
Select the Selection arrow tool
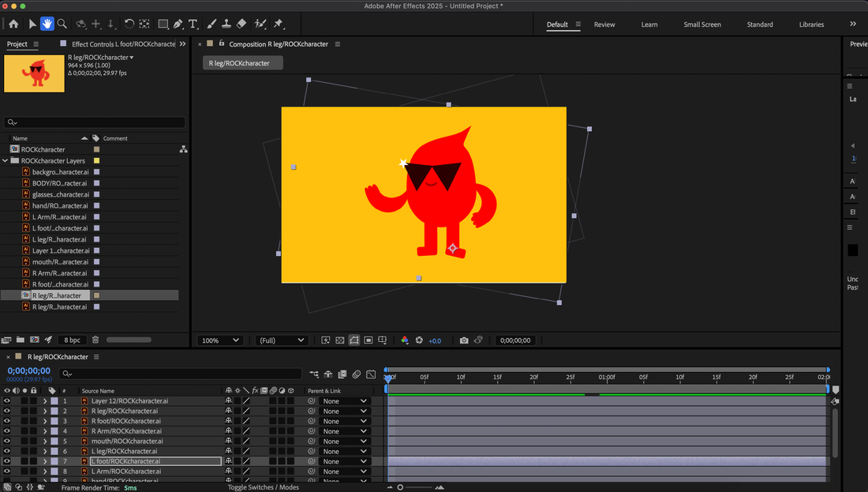pos(32,24)
